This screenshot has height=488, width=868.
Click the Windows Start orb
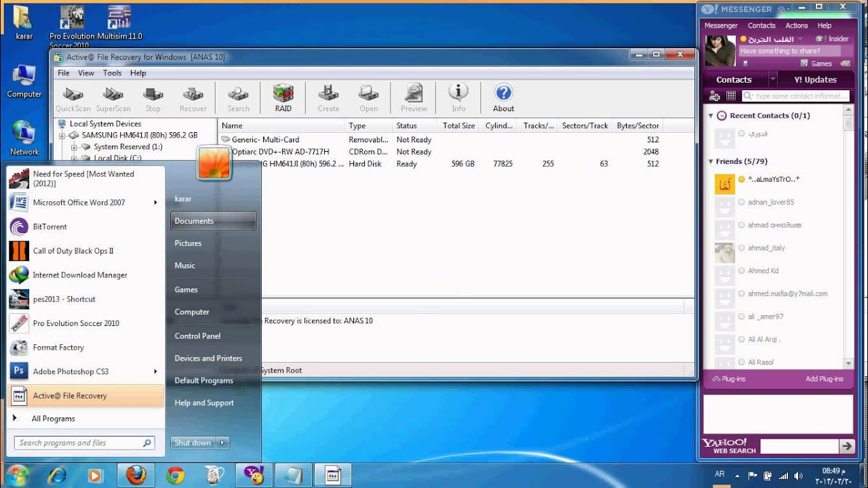coord(17,474)
